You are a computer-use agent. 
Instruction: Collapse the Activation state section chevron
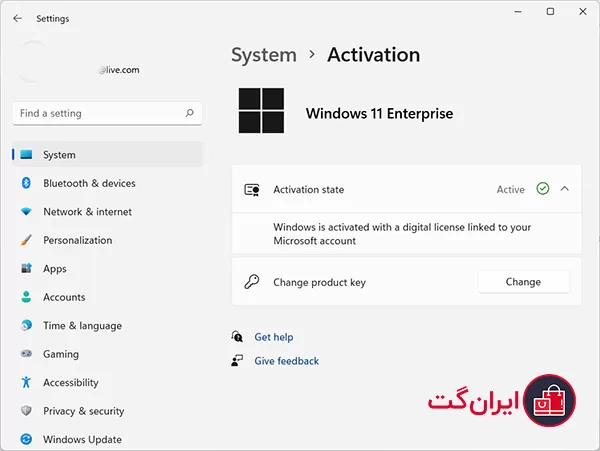click(x=564, y=189)
